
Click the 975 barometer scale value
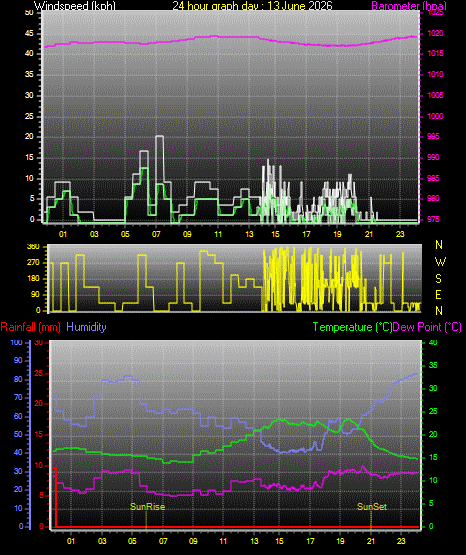tap(433, 219)
